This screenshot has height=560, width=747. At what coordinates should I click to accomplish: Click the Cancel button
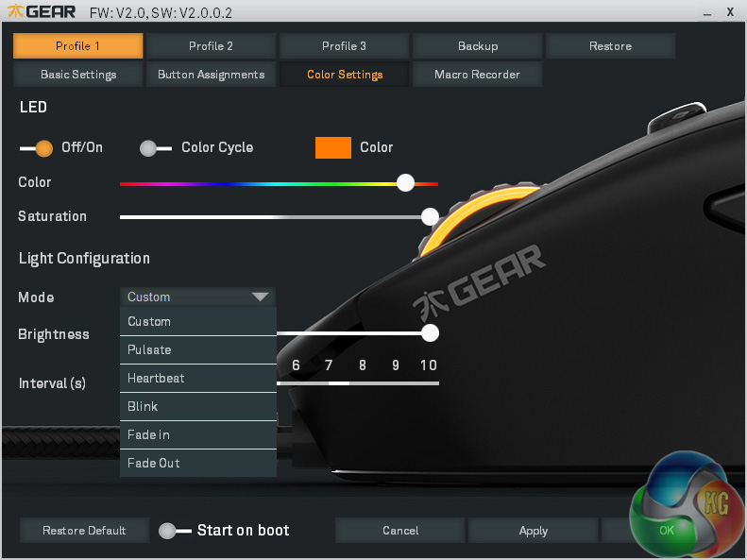tap(400, 531)
